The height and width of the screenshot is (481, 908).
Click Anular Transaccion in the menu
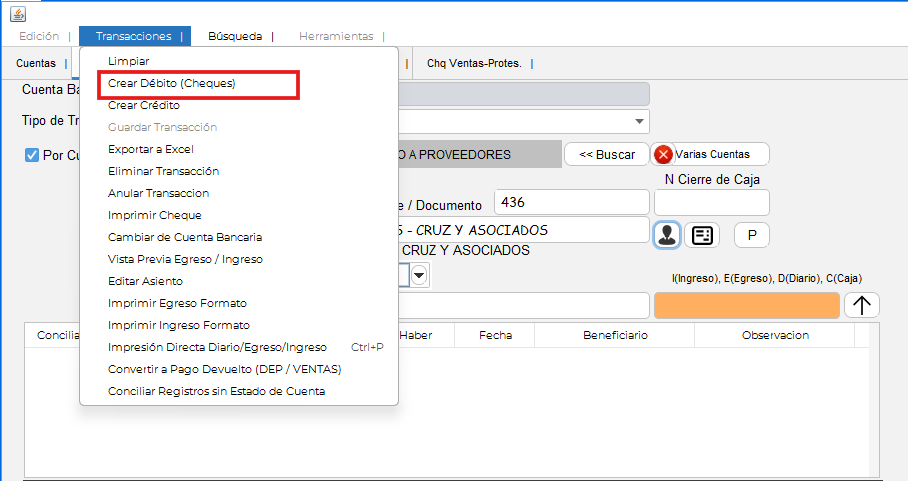158,193
